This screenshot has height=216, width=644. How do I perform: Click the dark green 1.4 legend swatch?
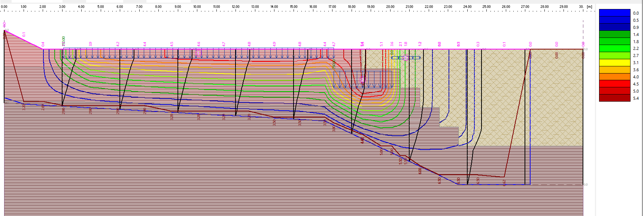pos(614,34)
